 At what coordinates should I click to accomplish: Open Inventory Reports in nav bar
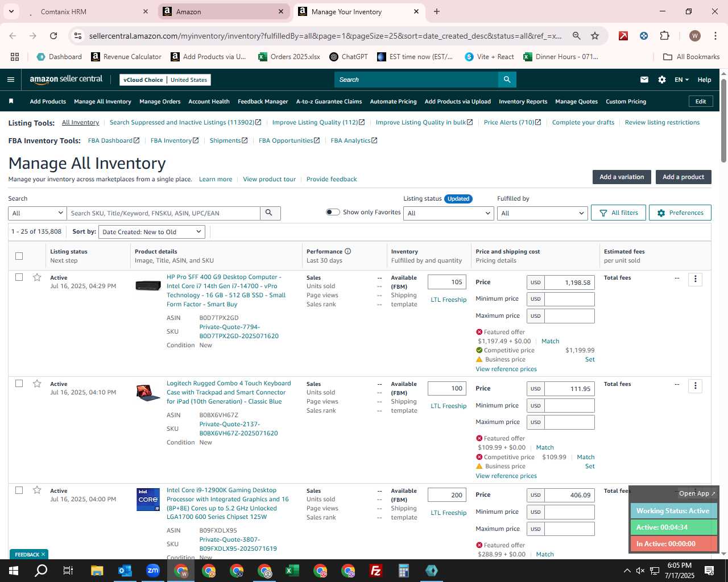tap(523, 101)
